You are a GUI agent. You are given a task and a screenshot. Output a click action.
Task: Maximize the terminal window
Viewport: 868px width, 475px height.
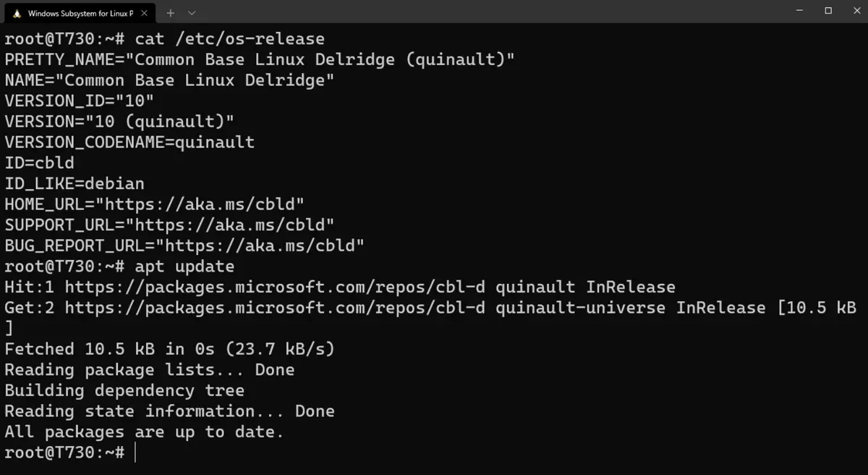[x=828, y=11]
